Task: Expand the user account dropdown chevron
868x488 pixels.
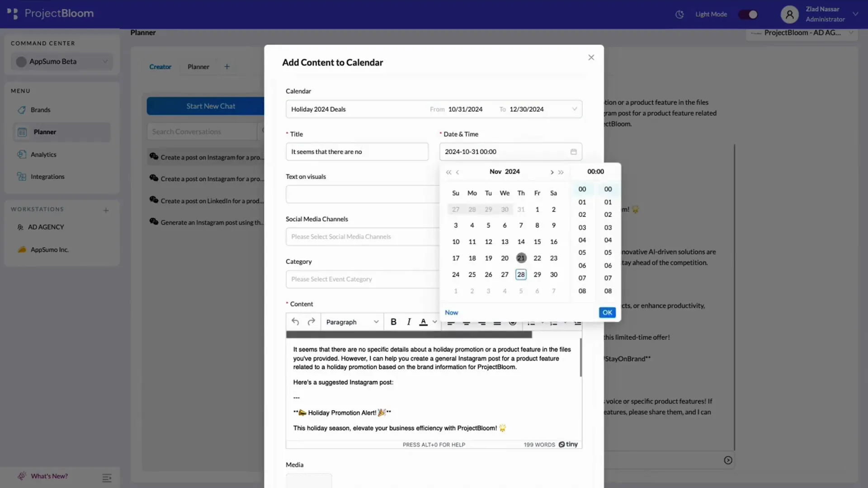Action: click(x=855, y=14)
